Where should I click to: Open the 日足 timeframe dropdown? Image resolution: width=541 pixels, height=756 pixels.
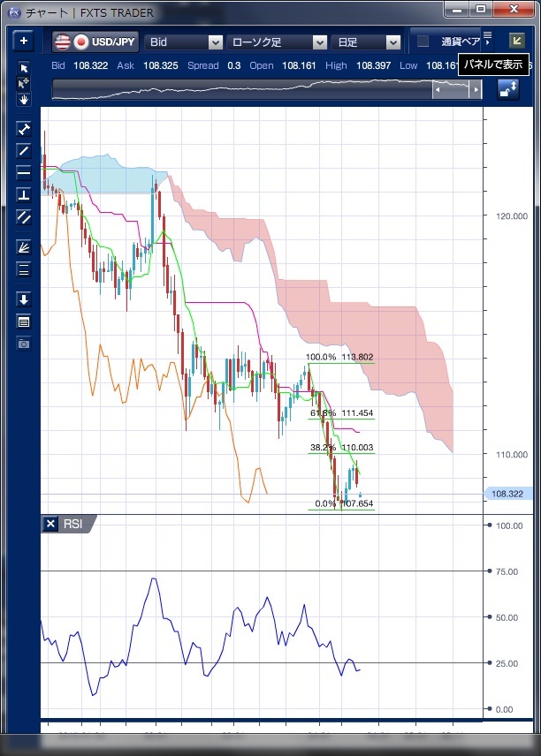click(x=367, y=42)
